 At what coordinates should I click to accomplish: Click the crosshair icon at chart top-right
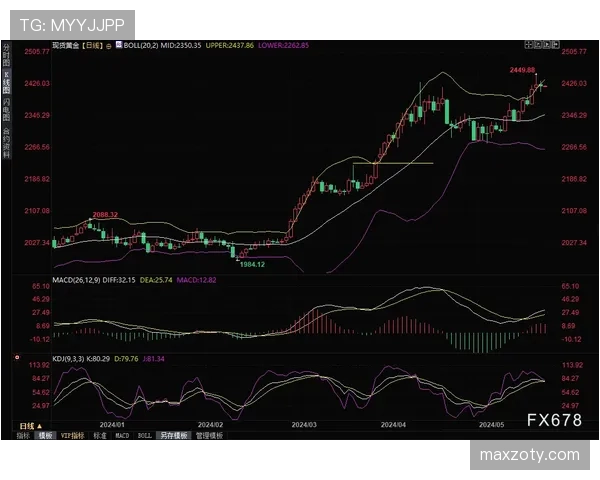[528, 45]
